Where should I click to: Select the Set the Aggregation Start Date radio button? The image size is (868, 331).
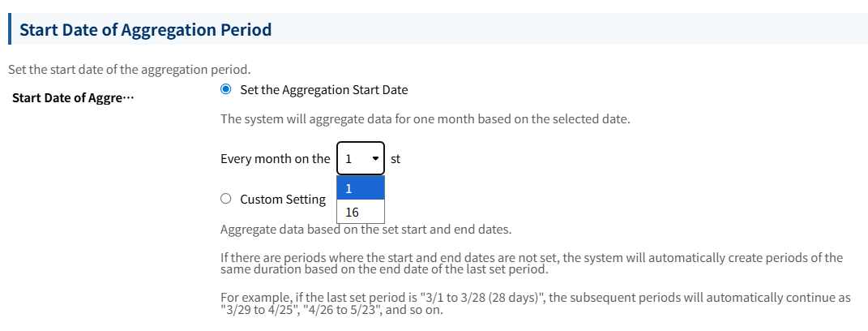[x=226, y=89]
